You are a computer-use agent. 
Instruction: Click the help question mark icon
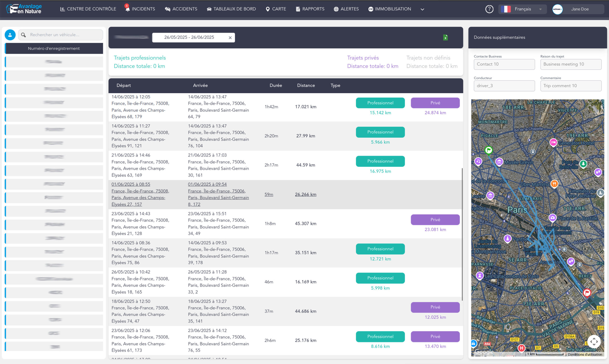(489, 9)
